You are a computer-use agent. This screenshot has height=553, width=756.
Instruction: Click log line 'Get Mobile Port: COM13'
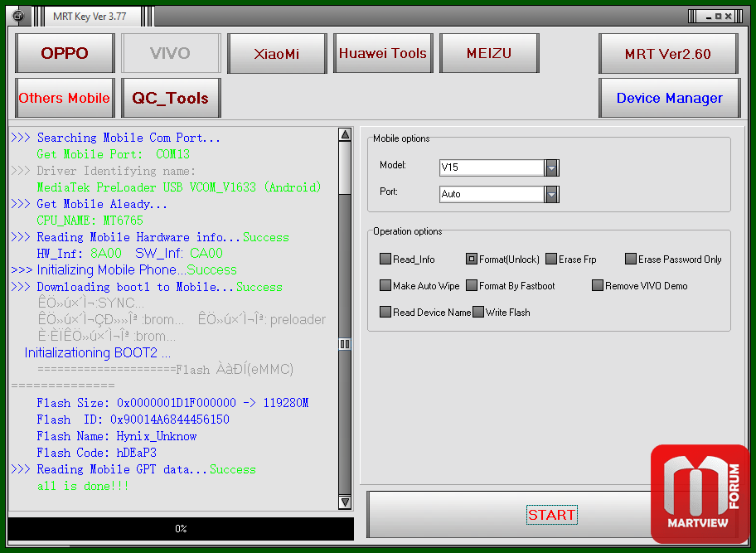pos(114,154)
